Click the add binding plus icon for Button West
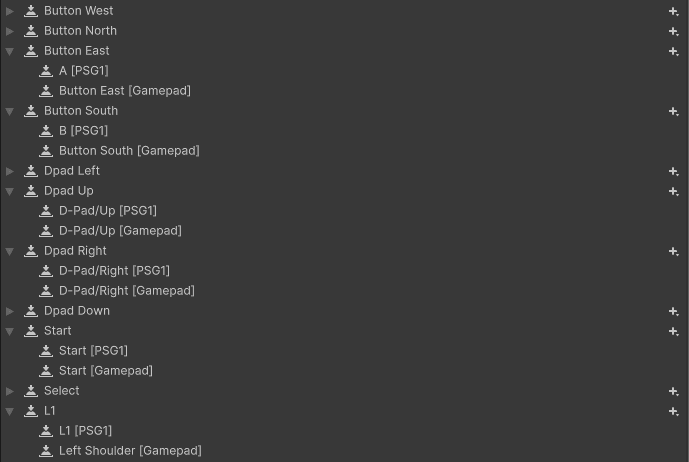 pyautogui.click(x=674, y=11)
